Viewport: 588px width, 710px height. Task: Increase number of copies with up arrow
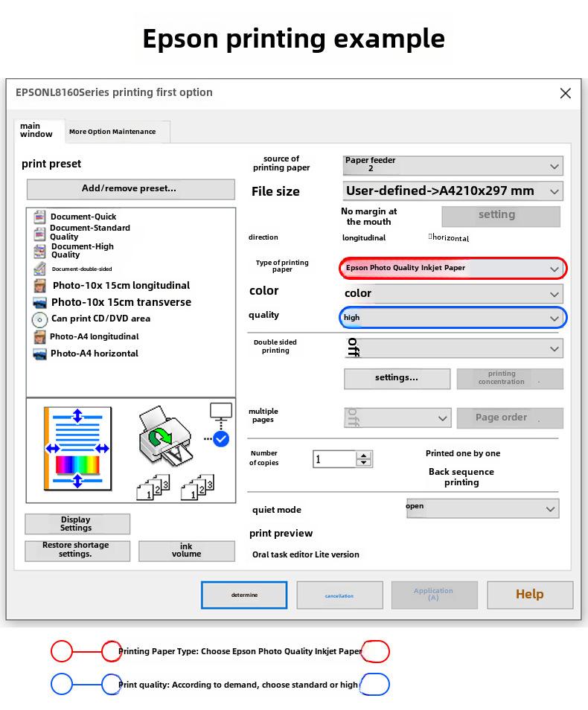364,455
